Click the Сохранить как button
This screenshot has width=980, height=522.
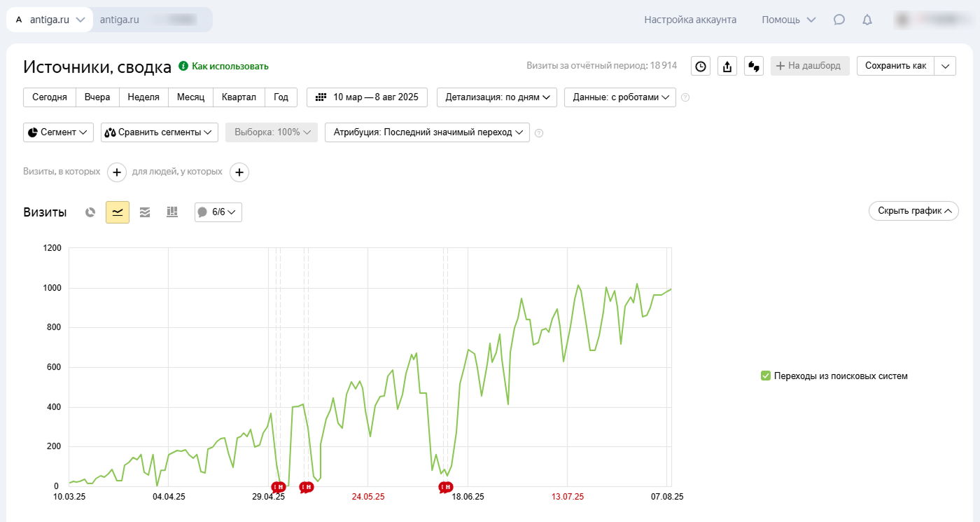(x=895, y=66)
